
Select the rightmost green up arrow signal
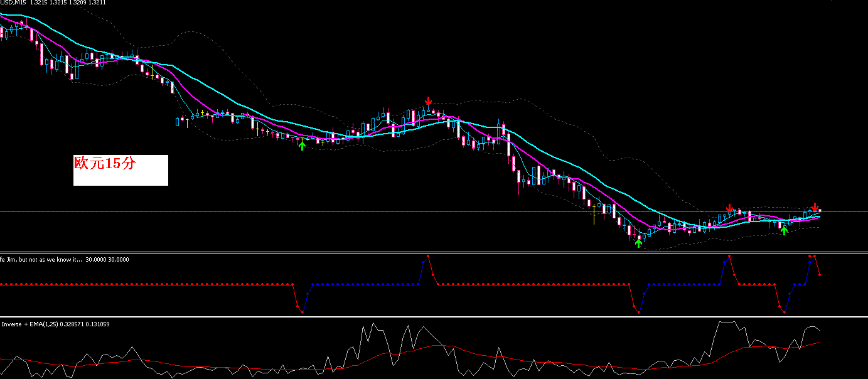[x=784, y=230]
